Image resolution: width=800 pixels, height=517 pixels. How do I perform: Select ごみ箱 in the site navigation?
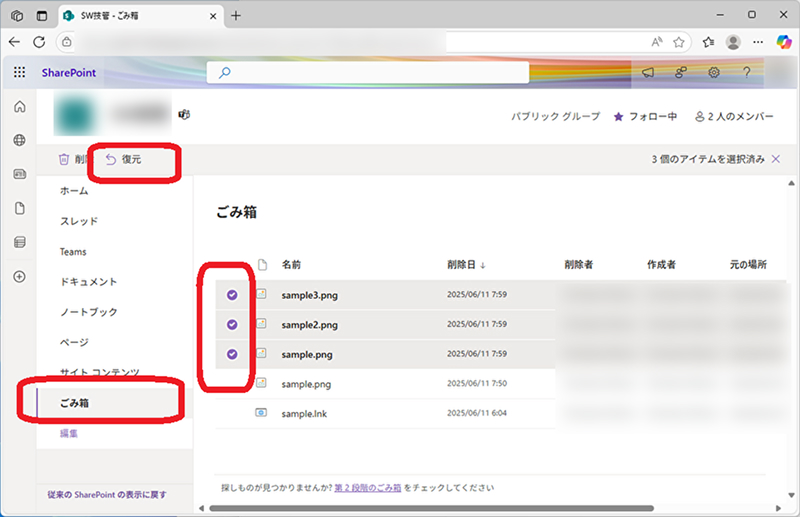click(74, 403)
